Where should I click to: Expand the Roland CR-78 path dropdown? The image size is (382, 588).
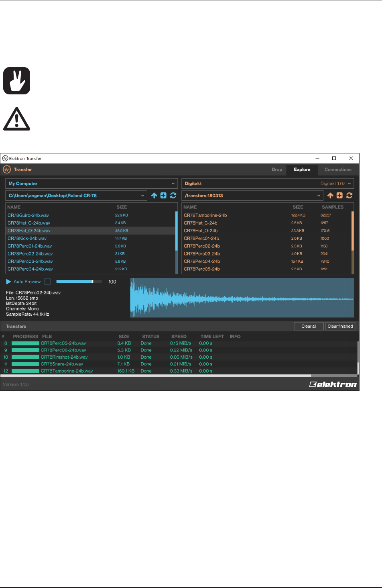tap(76, 196)
